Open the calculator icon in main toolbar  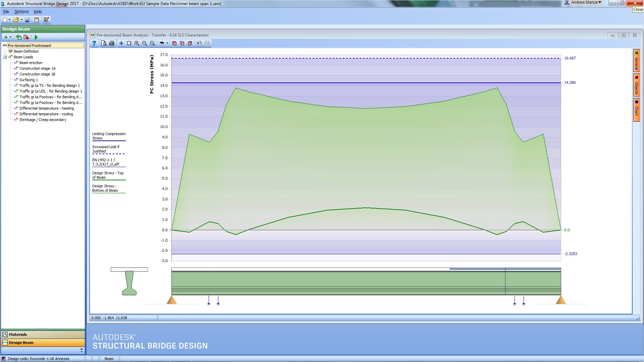[x=37, y=20]
